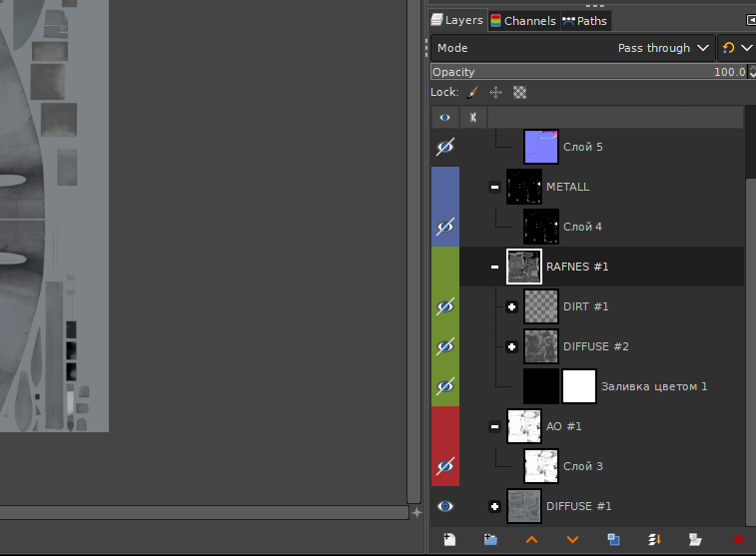Lock alpha channel checkerboard icon
Viewport: 756px width, 556px height.
point(519,92)
